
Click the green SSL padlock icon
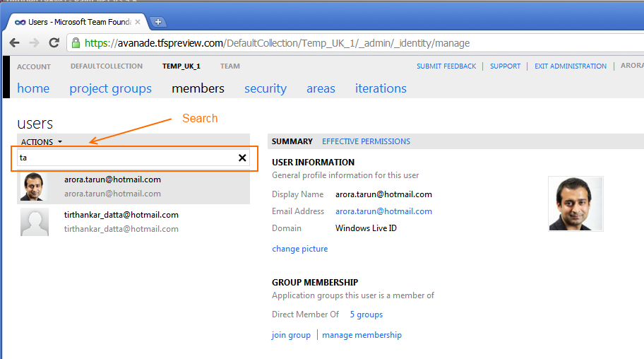(76, 43)
